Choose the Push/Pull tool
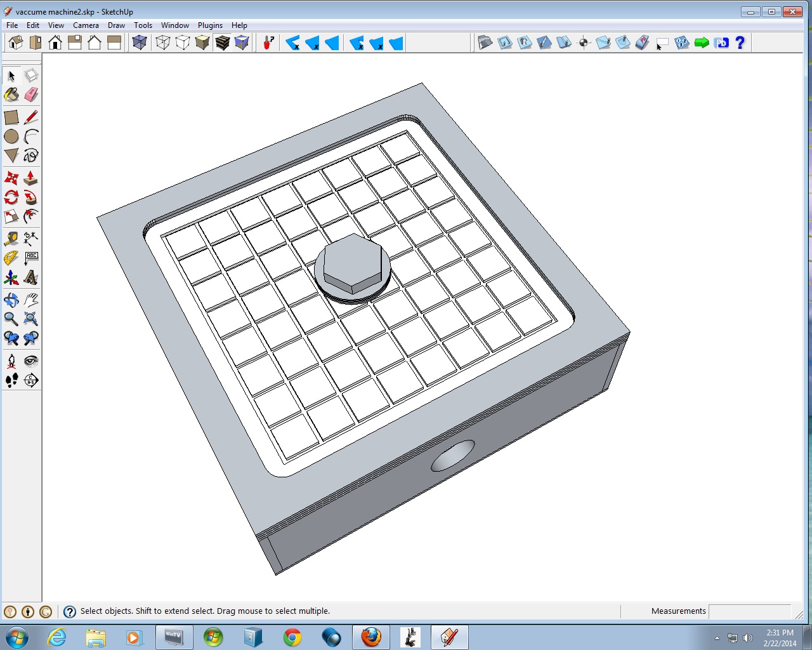The image size is (812, 650). click(x=31, y=178)
